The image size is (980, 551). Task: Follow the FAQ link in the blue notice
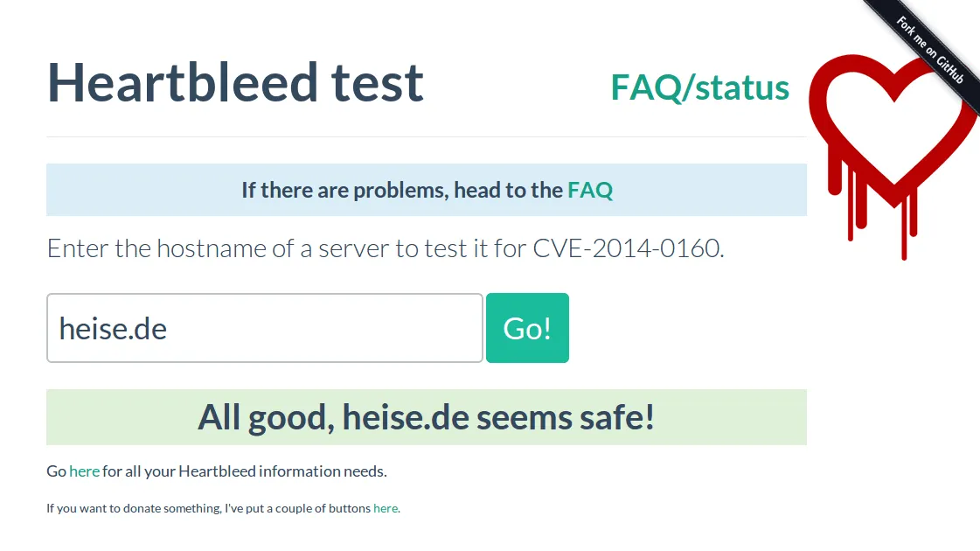[x=590, y=190]
